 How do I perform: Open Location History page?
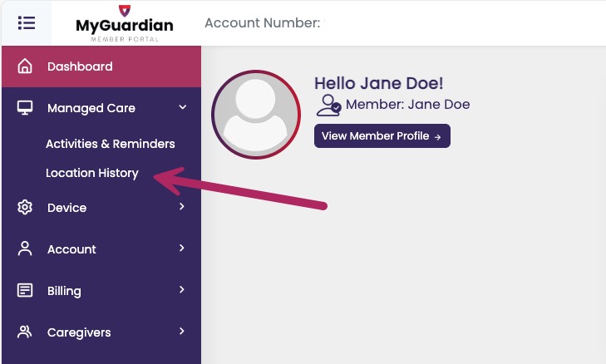pyautogui.click(x=91, y=174)
